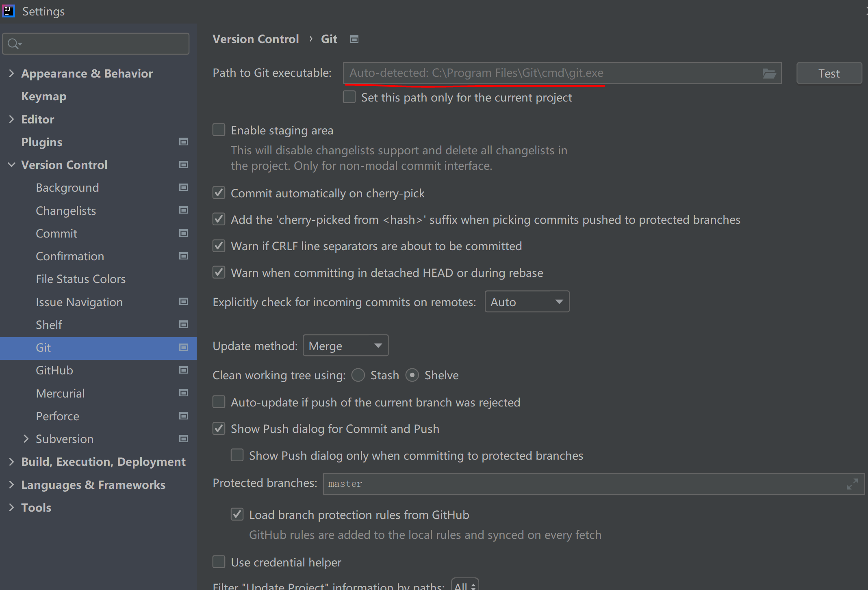This screenshot has width=868, height=590.
Task: Click the project-level icon next to Changelists
Action: (184, 210)
